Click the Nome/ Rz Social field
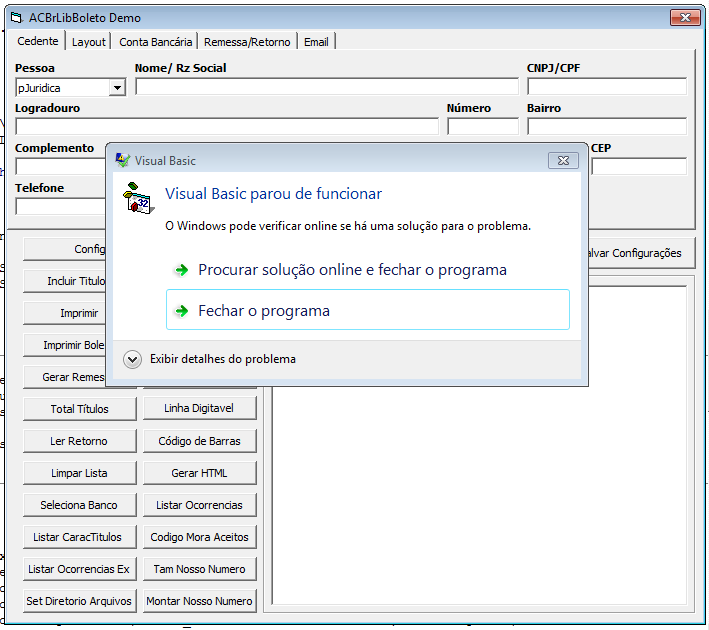709x630 pixels. pyautogui.click(x=327, y=87)
